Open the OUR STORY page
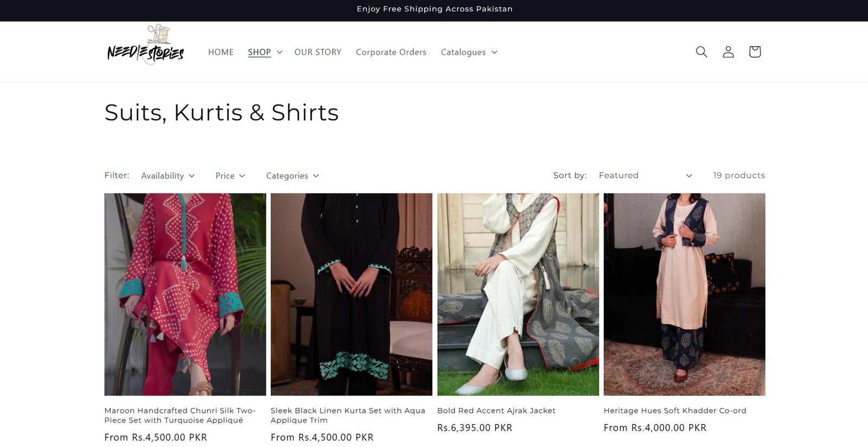The height and width of the screenshot is (447, 868). [318, 52]
